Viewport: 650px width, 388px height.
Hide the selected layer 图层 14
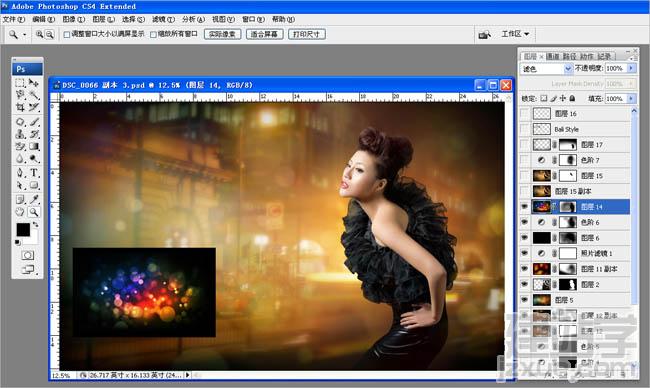(525, 206)
